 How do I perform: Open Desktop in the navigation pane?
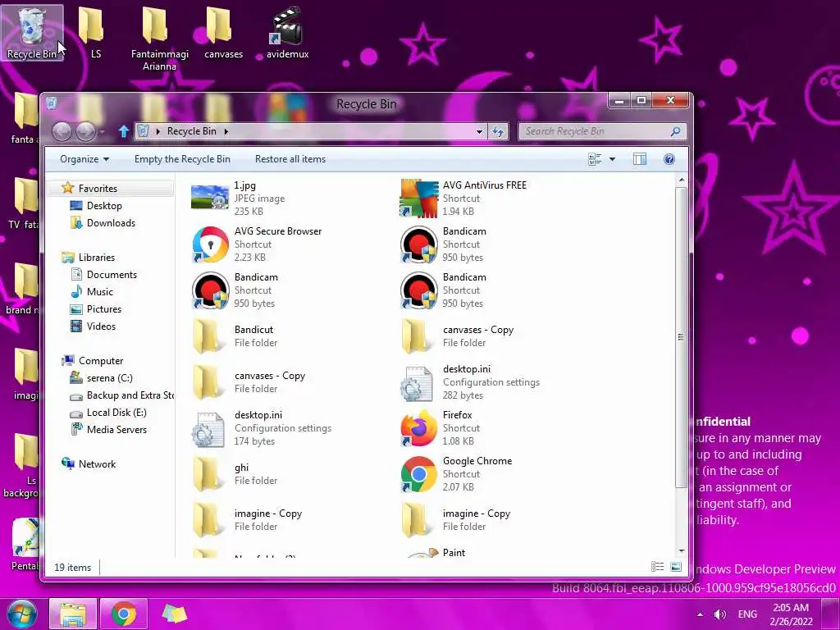coord(104,206)
